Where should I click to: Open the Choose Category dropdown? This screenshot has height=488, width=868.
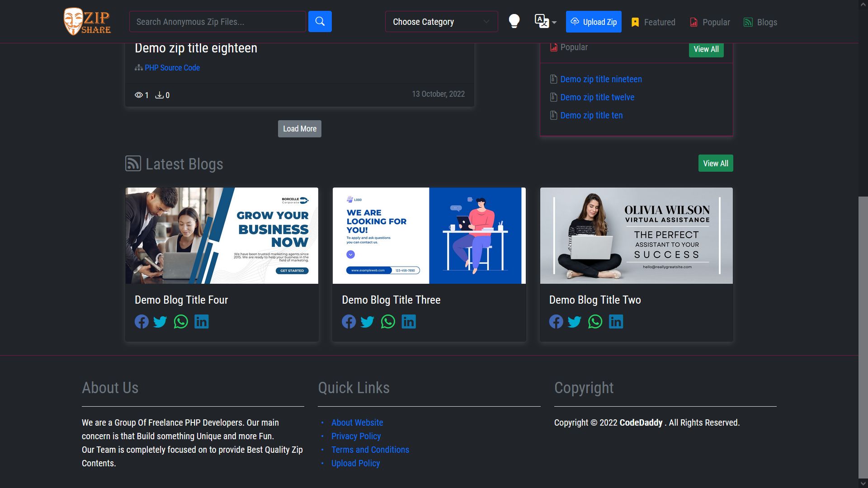click(x=441, y=21)
